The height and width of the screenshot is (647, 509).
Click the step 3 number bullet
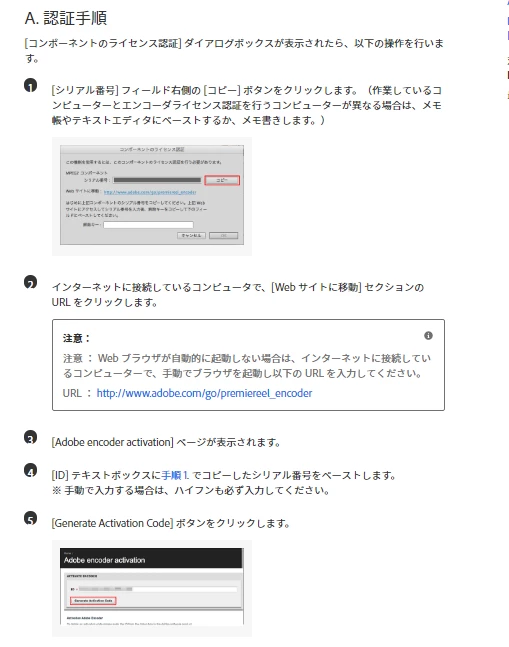31,437
